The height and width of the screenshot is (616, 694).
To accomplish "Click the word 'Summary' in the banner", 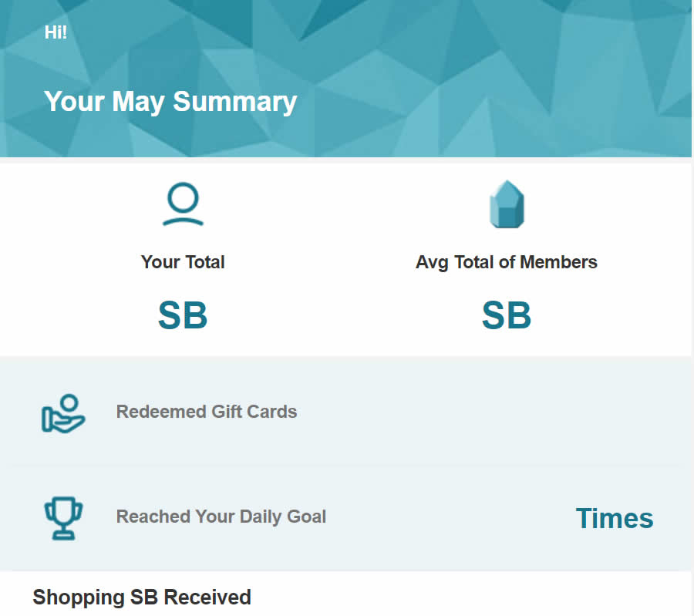I will click(234, 102).
